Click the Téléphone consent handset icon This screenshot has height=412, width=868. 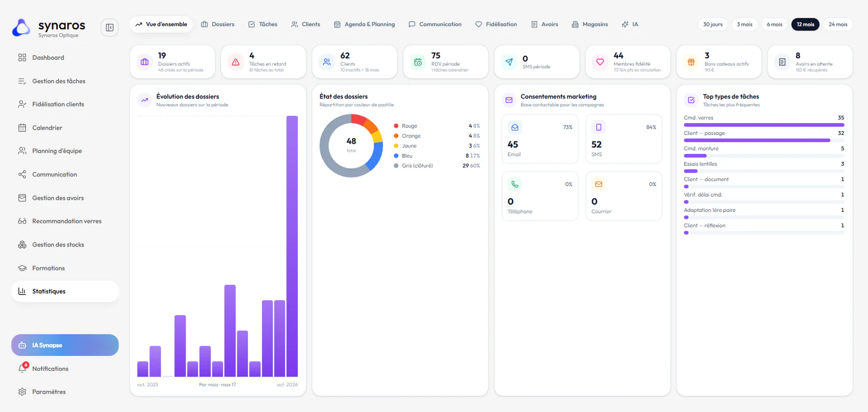click(x=515, y=184)
